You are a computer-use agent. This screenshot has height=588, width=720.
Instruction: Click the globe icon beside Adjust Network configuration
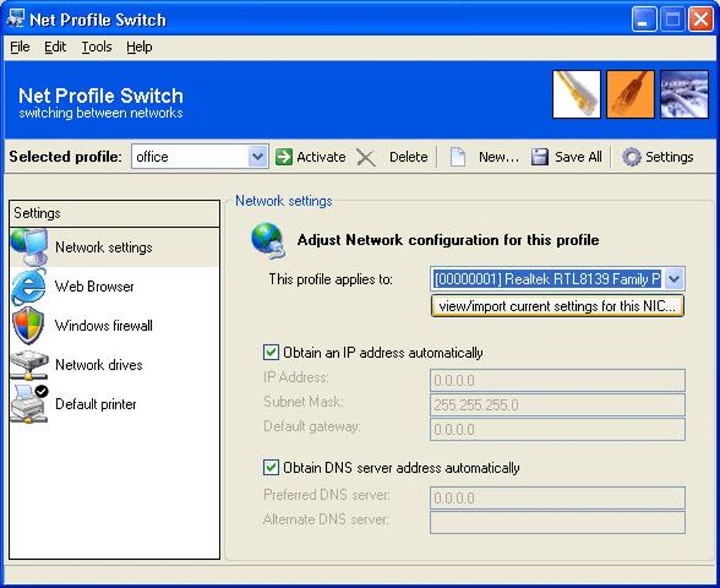(x=269, y=240)
